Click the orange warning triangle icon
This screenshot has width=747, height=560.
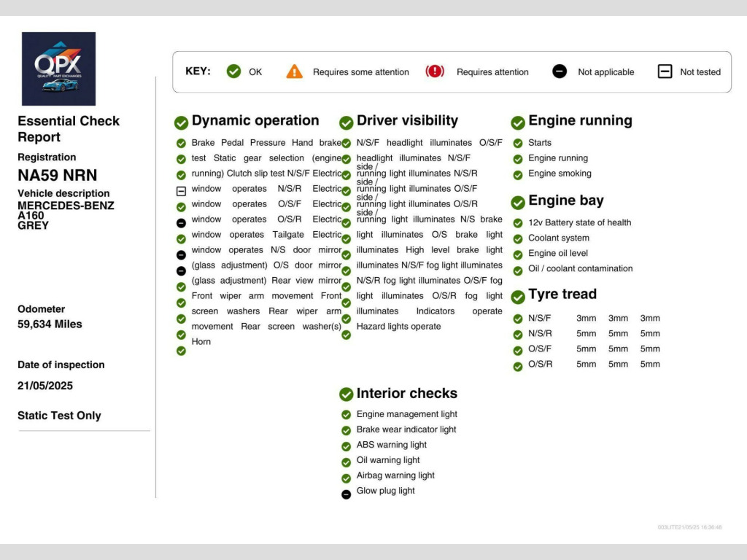click(x=294, y=71)
